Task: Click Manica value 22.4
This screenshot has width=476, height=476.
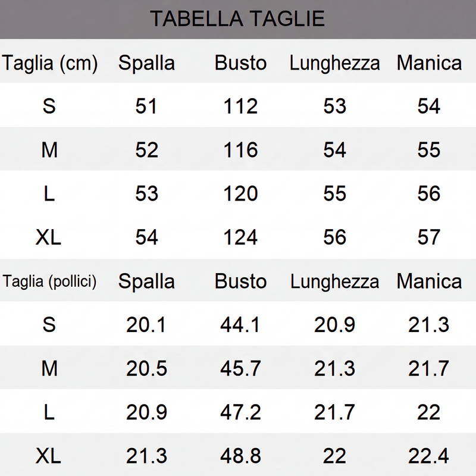Action: pos(428,456)
